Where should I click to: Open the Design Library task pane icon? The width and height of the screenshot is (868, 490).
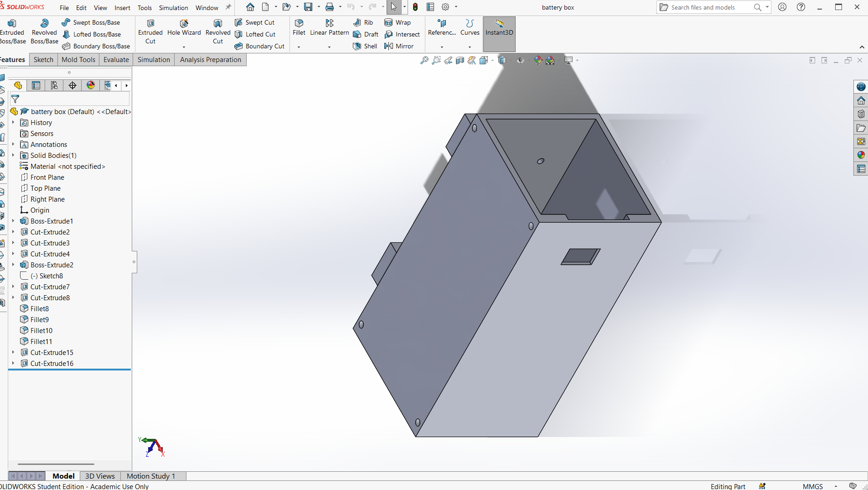[x=861, y=114]
